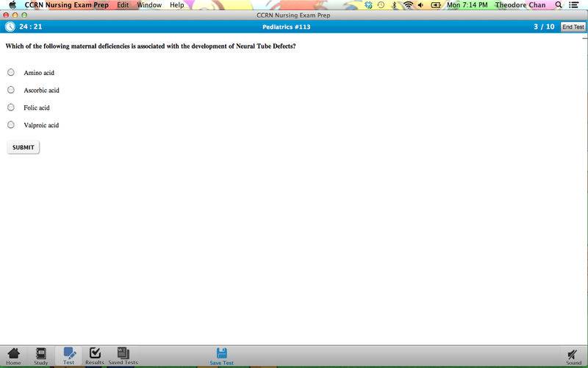Screen dimensions: 588x368
Task: Open the Apple menu
Action: click(12, 5)
